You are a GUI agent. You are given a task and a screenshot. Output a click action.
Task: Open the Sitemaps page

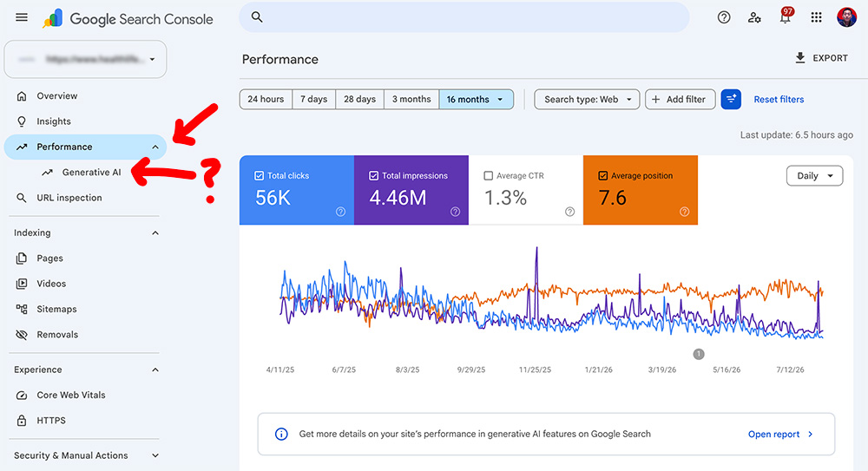[85, 309]
